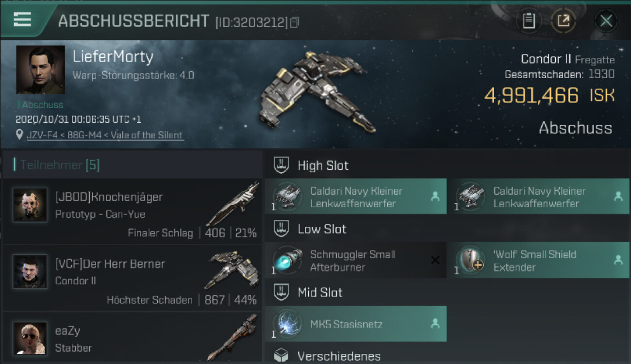Click the clipboard report icon
The width and height of the screenshot is (631, 364).
[x=529, y=21]
